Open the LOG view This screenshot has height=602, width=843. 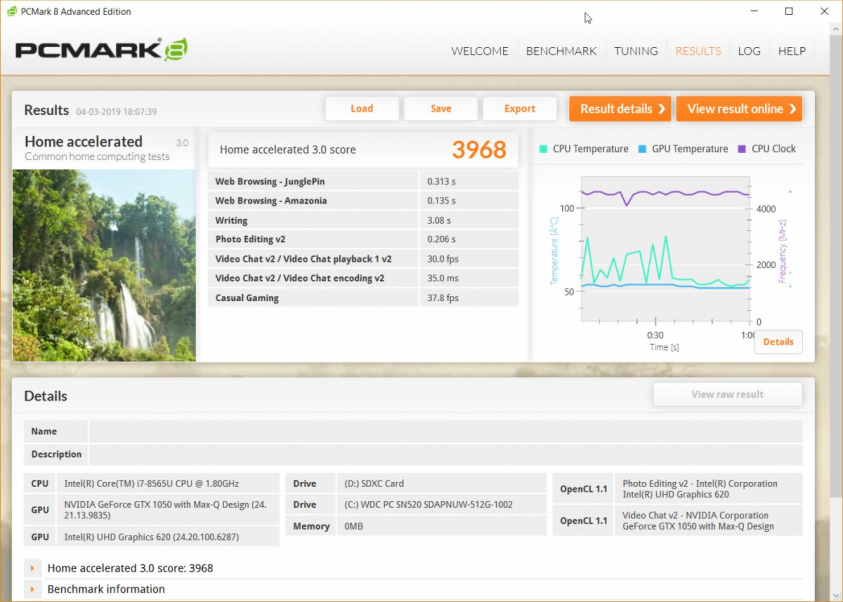pos(749,51)
